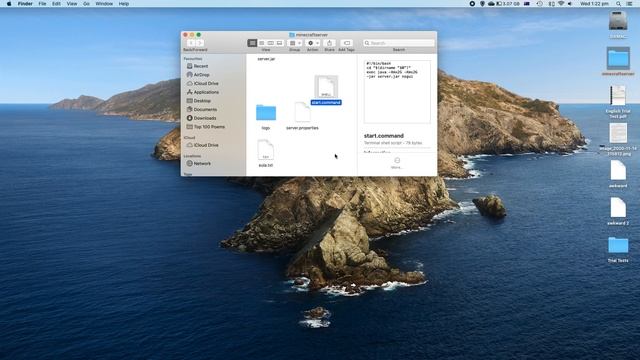The width and height of the screenshot is (640, 360).
Task: Select the logs folder
Action: [266, 113]
